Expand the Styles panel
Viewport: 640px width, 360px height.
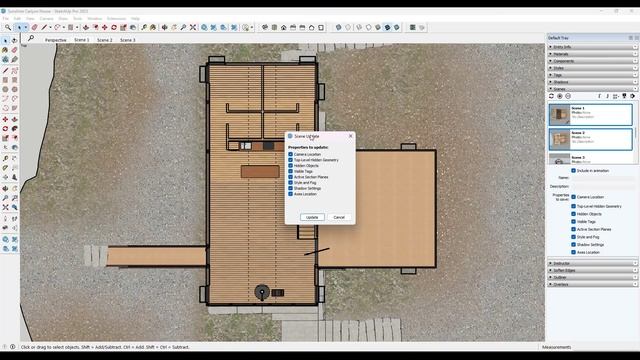pyautogui.click(x=592, y=68)
